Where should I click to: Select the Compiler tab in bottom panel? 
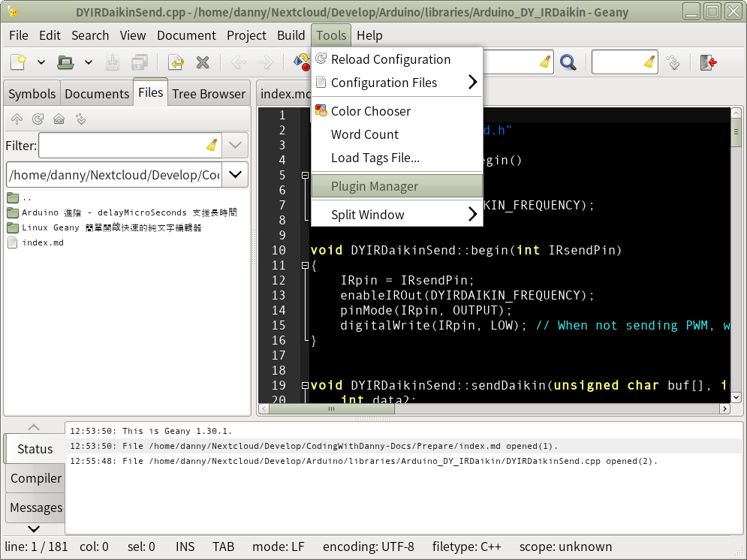pos(36,478)
